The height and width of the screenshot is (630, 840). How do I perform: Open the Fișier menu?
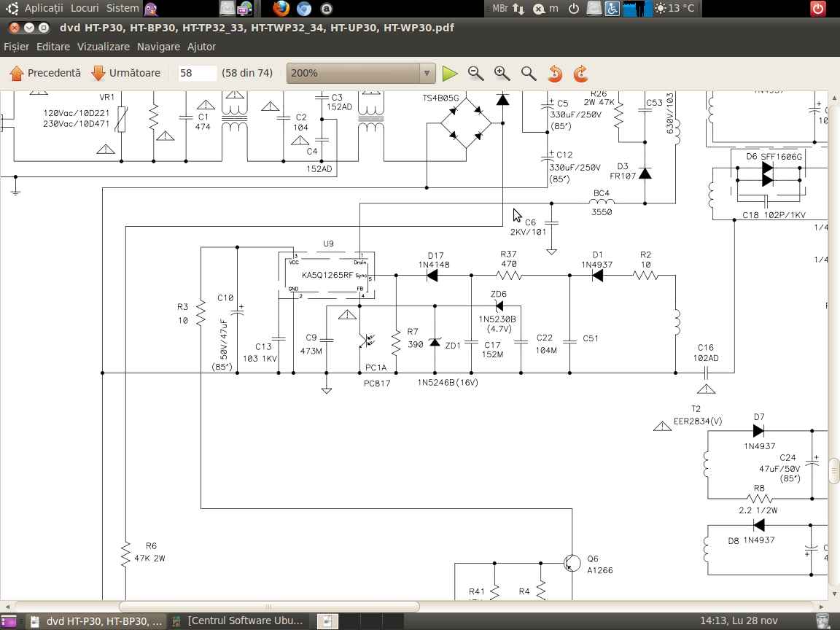pos(16,47)
